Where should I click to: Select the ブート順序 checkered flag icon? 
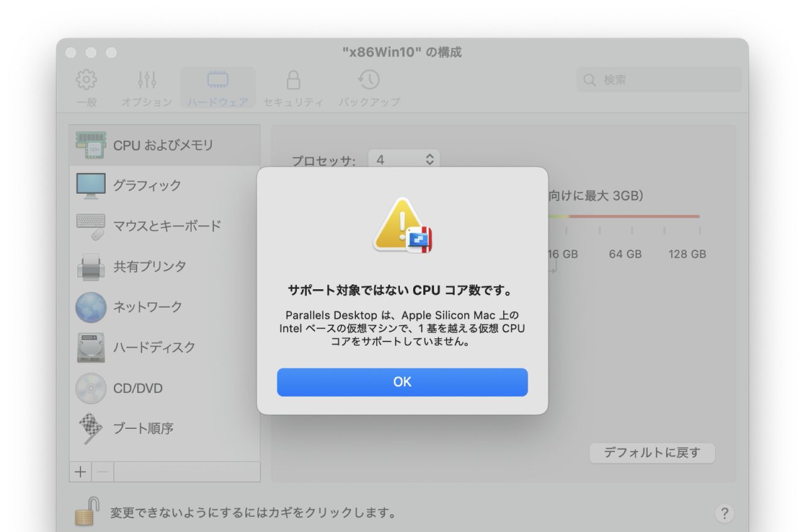(91, 429)
